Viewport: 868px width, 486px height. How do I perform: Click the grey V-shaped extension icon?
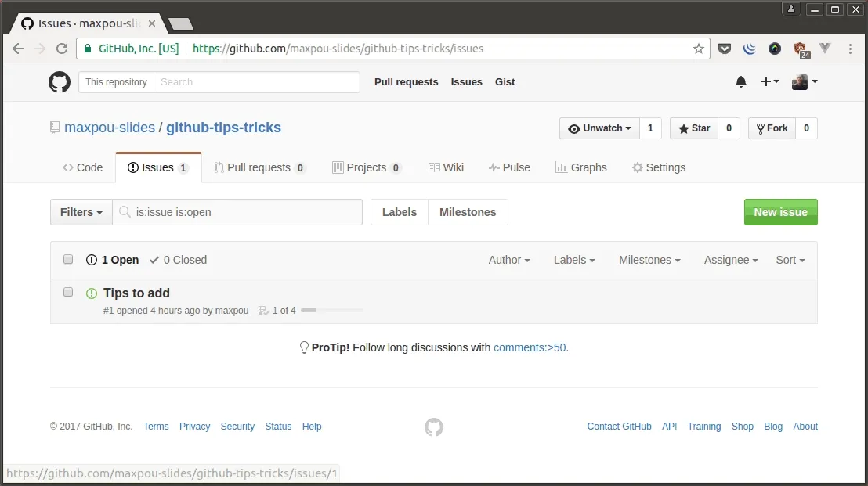(825, 49)
